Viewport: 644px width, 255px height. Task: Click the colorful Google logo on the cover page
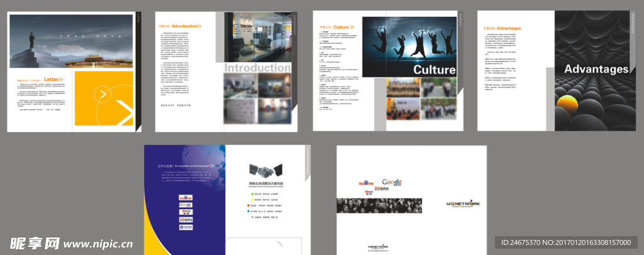[x=392, y=182]
